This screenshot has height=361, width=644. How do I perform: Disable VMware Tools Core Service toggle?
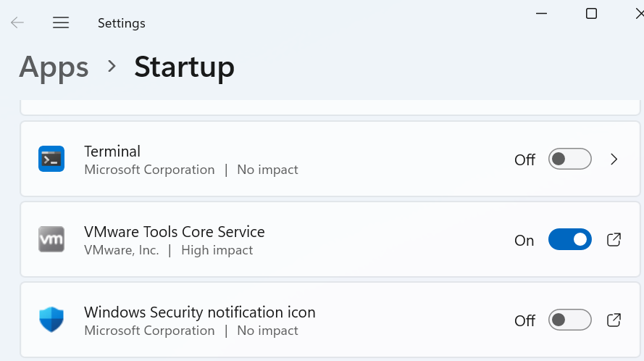pos(569,239)
